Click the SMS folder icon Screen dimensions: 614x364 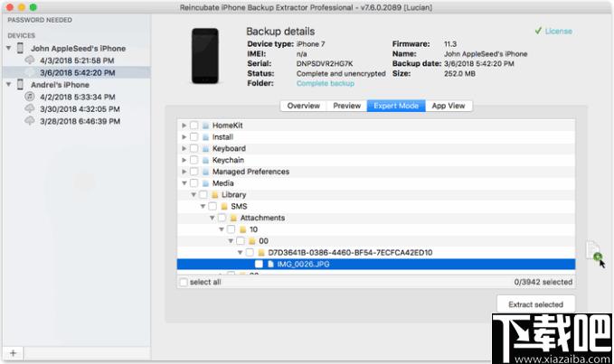coord(224,206)
